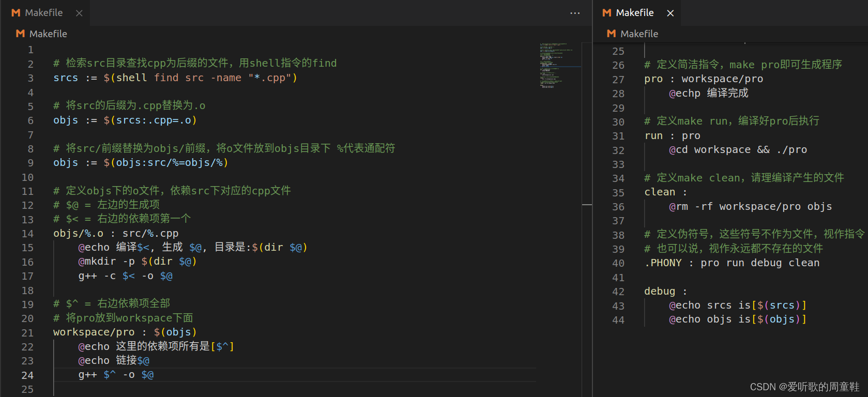Click the comment '# $^ = 右边依赖项全部'
Screen dimensions: 868x397
(112, 304)
